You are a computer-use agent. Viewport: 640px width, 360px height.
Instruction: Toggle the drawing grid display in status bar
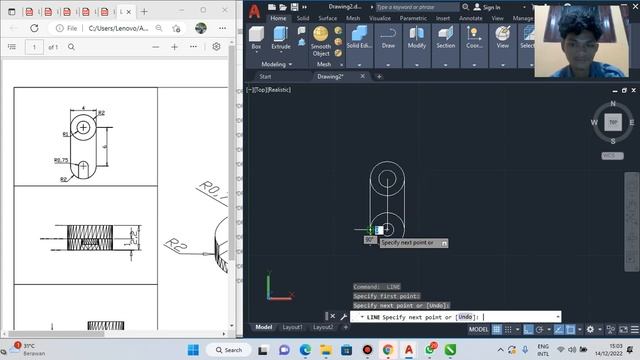point(496,329)
